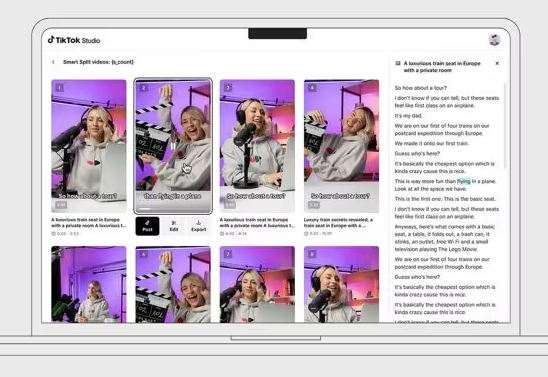Screen dimensions: 548x377
Task: Click "Luxury train secrets revealed" title
Action: (x=338, y=223)
